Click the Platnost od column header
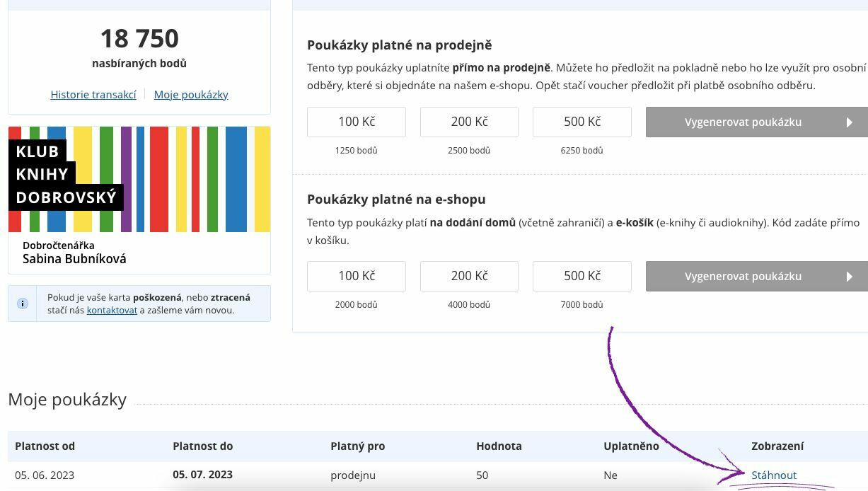The height and width of the screenshot is (491, 868). coord(45,446)
